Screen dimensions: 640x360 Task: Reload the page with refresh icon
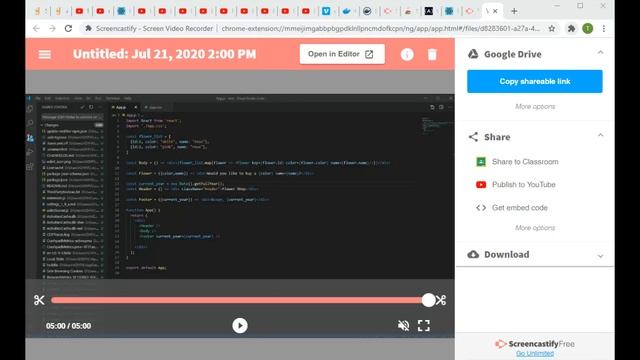(68, 29)
